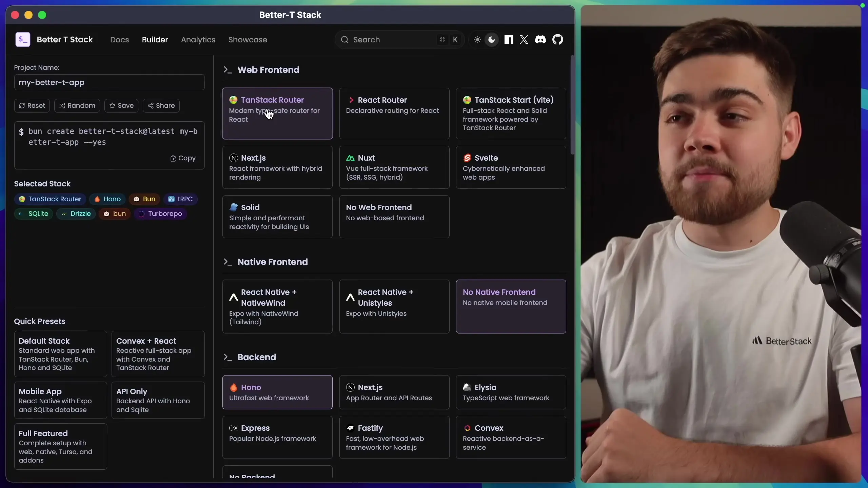Select TanStack Start (vite) frontend option
The height and width of the screenshot is (488, 868).
[x=511, y=114]
